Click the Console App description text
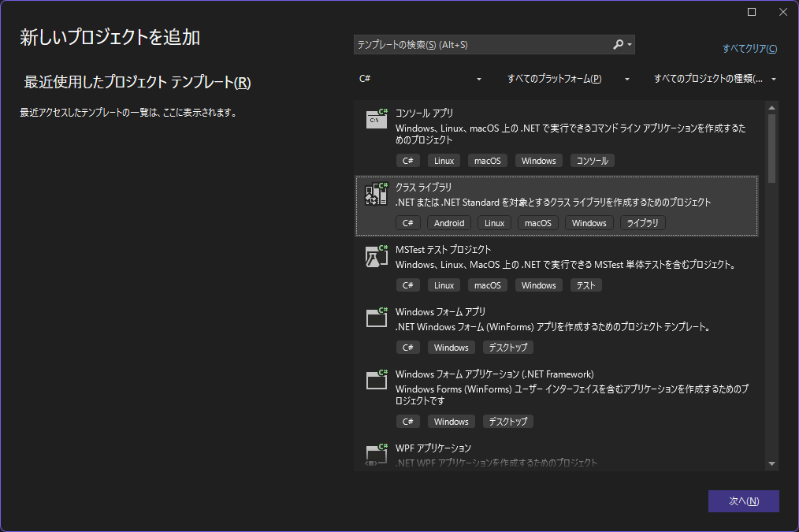Viewport: 799px width, 532px height. (x=570, y=134)
